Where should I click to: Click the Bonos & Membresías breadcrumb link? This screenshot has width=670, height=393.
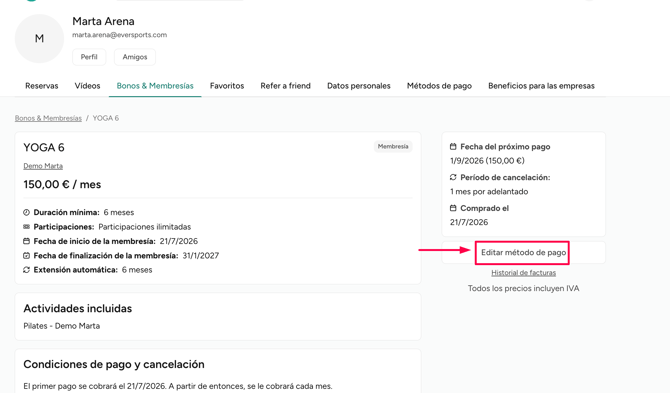coord(48,118)
